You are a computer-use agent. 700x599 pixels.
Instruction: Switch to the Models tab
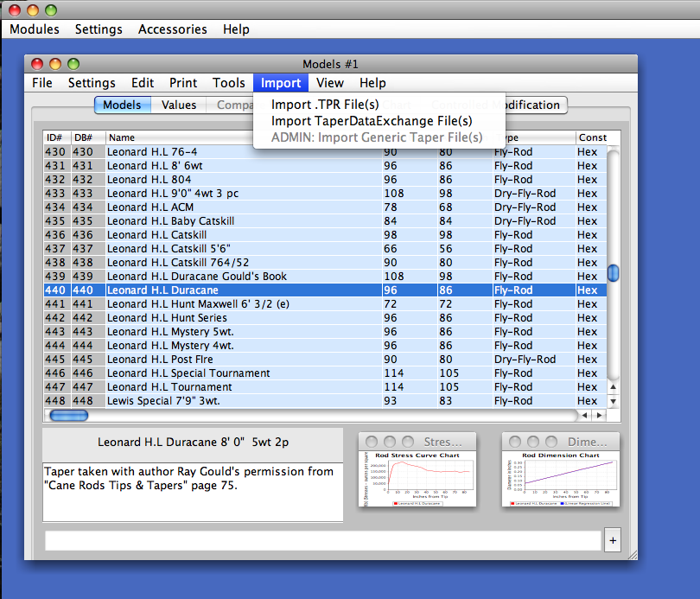pos(122,105)
